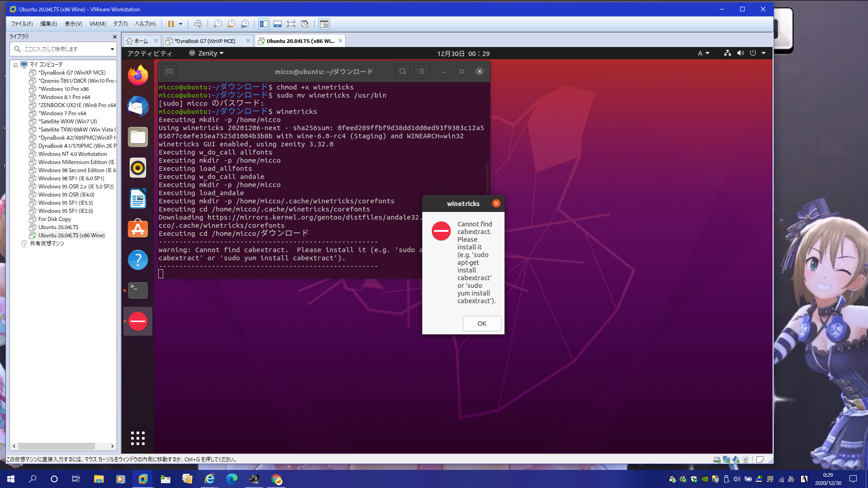This screenshot has height=488, width=868.
Task: Select For Disk Copy in the library
Action: coord(54,219)
